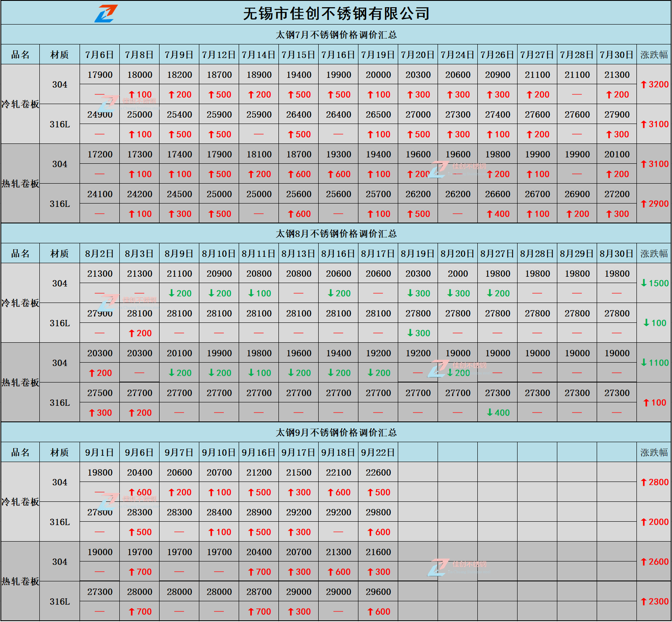This screenshot has height=622, width=672.
Task: Select the August total drop ↓1100
Action: tap(654, 363)
